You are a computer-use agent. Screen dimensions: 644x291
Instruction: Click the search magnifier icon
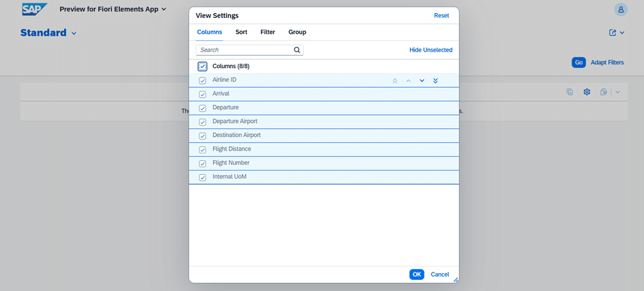[x=297, y=50]
